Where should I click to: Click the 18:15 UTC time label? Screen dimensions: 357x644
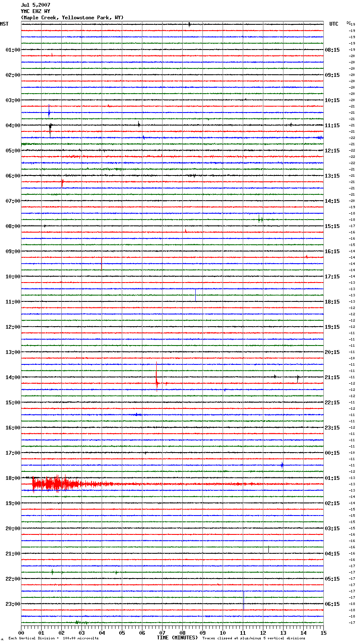click(332, 302)
